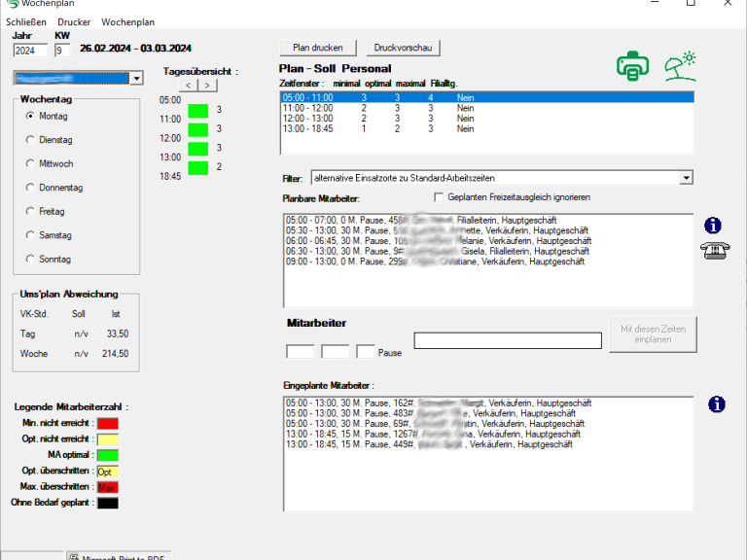Click green block for 12:00 slot
The height and width of the screenshot is (560, 747).
[x=198, y=149]
